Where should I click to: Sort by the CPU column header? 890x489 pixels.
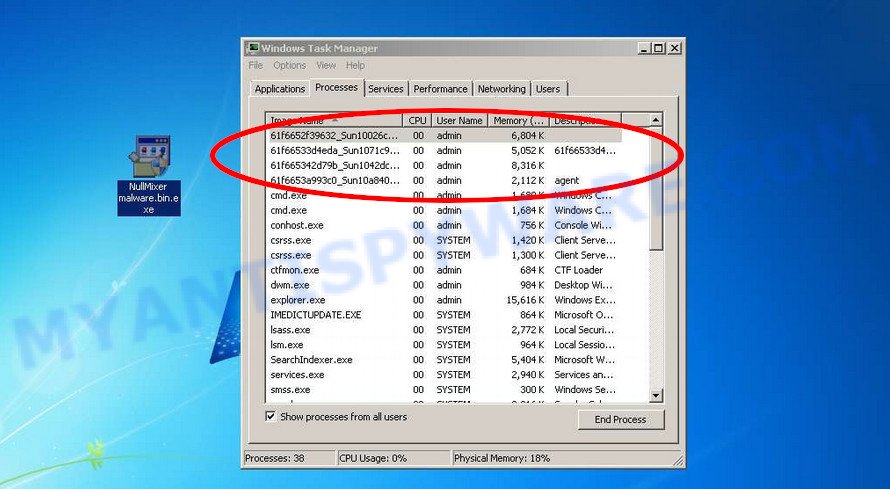pos(417,120)
